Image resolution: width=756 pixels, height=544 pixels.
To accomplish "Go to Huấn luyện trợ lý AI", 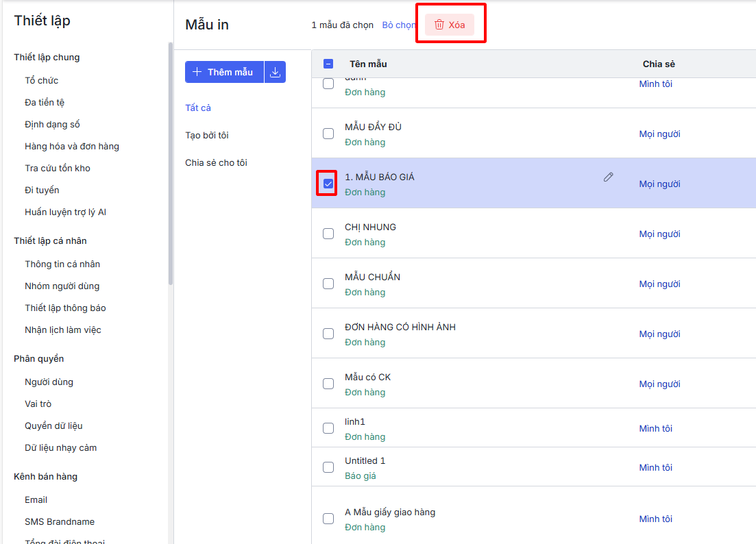I will pyautogui.click(x=65, y=212).
